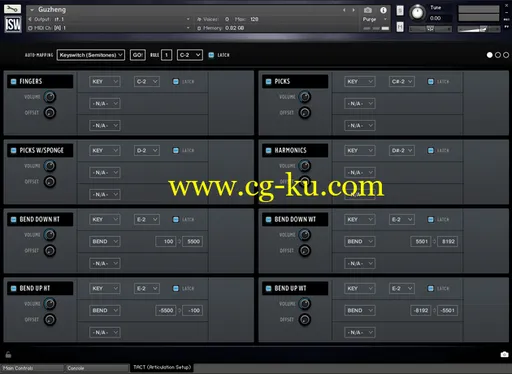Adjust the Fingers offset knob

point(50,113)
